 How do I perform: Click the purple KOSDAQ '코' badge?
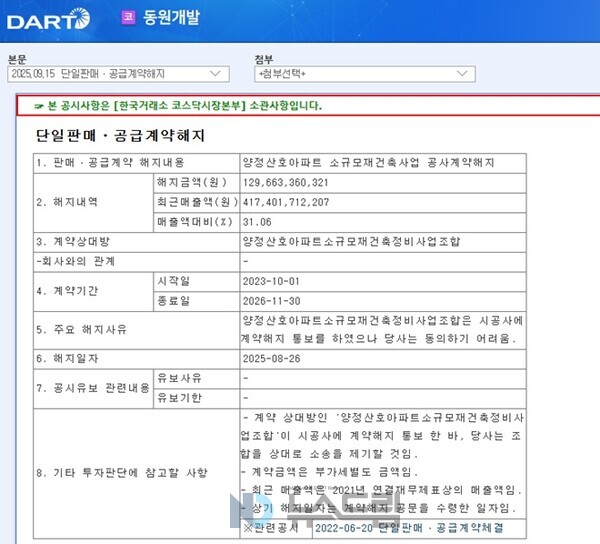[x=128, y=17]
